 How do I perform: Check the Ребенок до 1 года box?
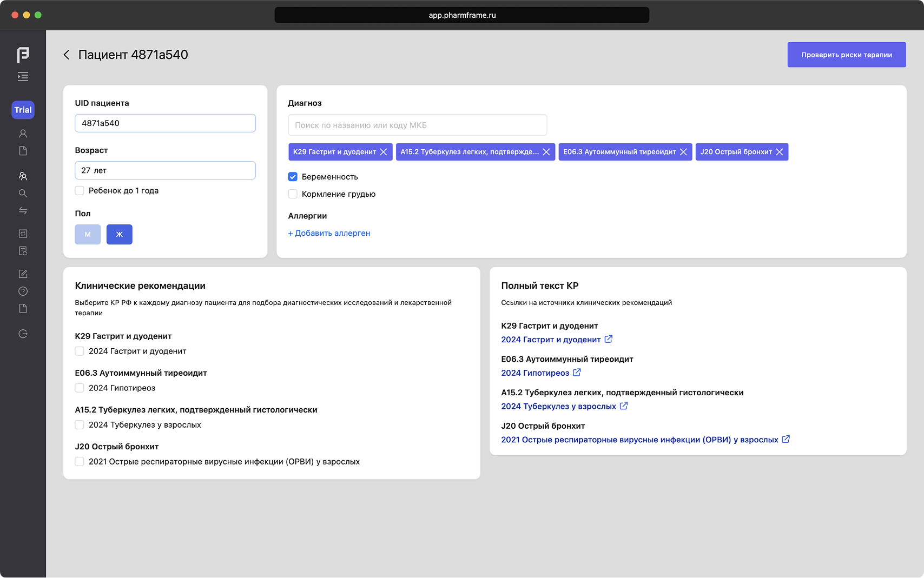[80, 191]
